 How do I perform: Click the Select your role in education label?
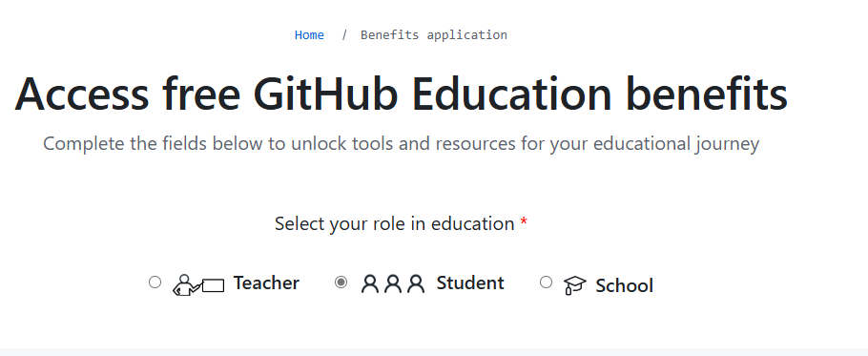tap(394, 223)
